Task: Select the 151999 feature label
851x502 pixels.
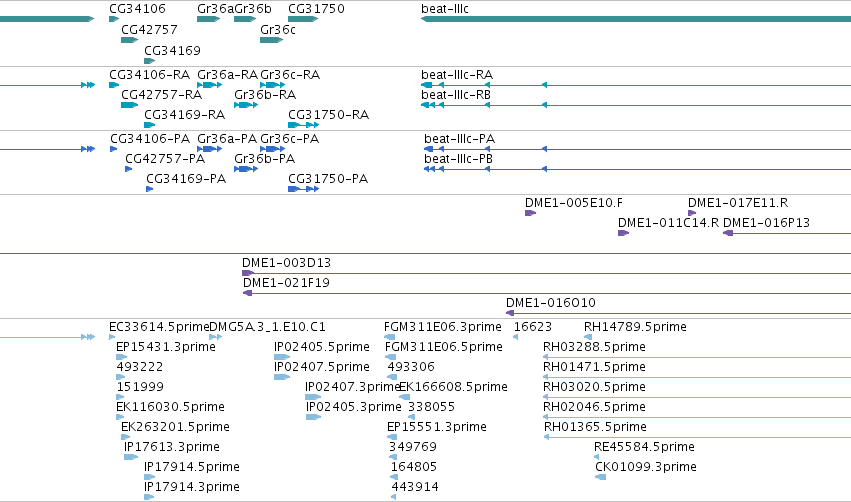Action: 140,387
